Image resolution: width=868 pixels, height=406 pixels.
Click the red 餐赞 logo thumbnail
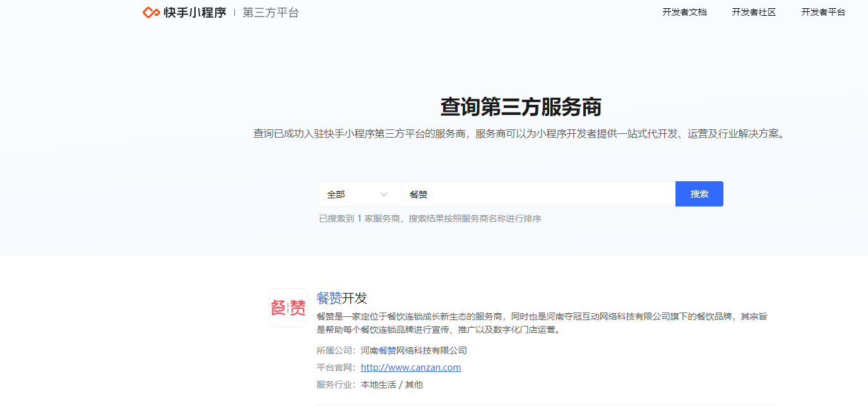pos(288,307)
